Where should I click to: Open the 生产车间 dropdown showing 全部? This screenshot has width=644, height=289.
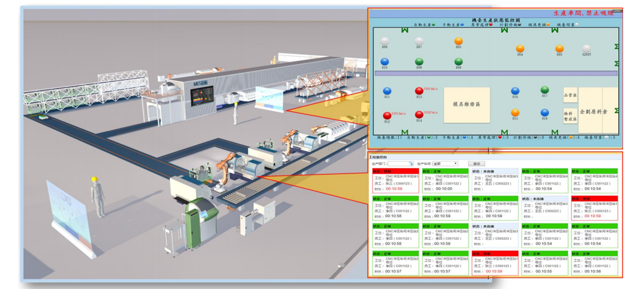tap(445, 164)
